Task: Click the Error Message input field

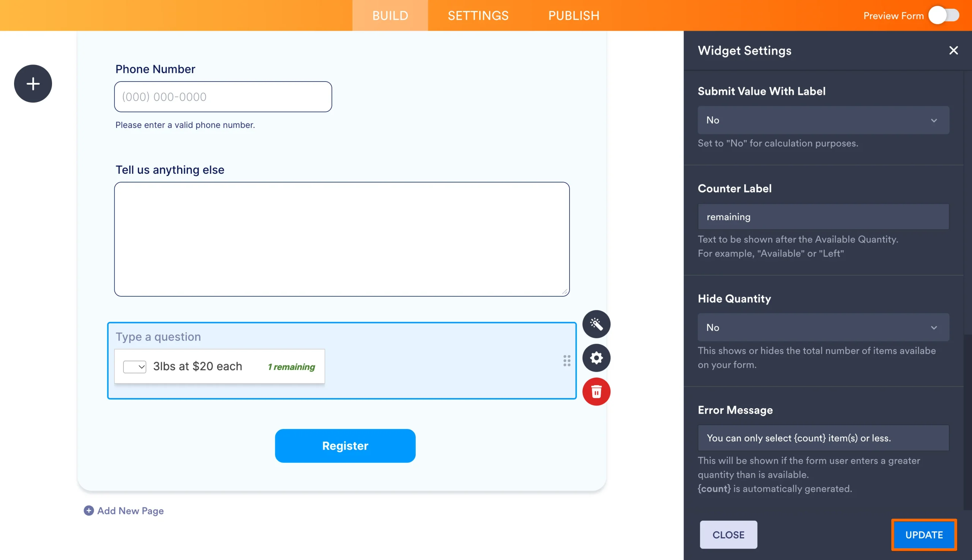Action: (823, 438)
